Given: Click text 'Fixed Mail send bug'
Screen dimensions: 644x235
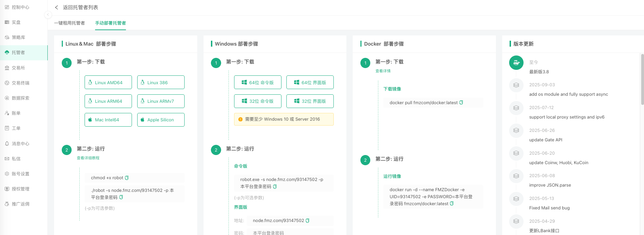Looking at the screenshot, I should coord(550,208).
